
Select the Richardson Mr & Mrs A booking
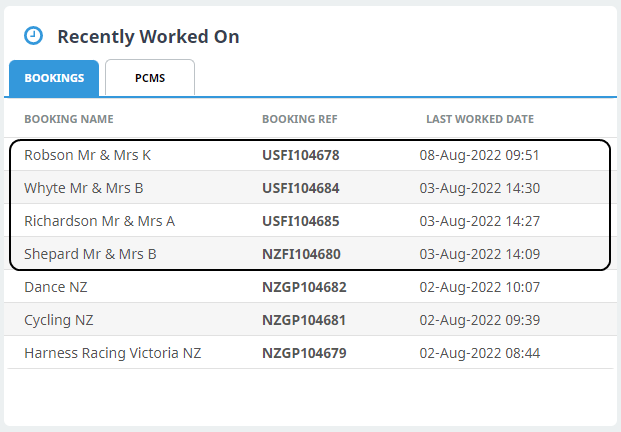pos(99,221)
